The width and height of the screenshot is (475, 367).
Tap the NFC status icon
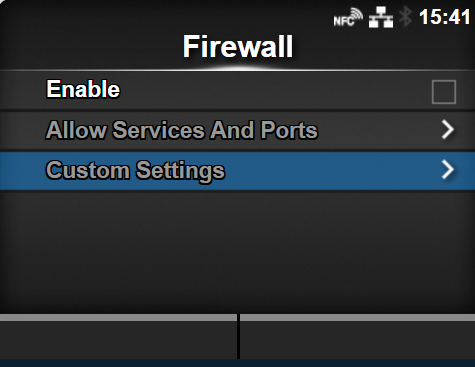click(x=348, y=17)
